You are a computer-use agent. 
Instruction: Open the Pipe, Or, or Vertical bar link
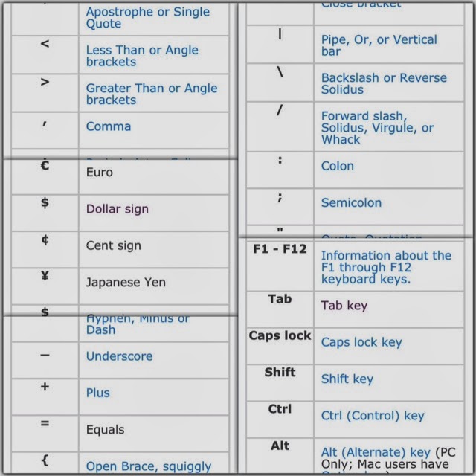click(379, 45)
